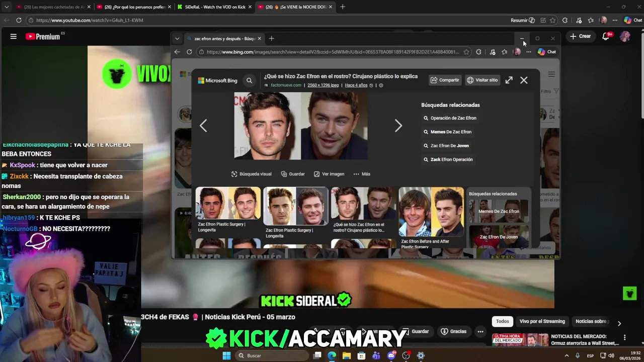Open 'Zac Efron Plastic Surgery | Longevita' first thumbnail
Viewport: 644px width, 362px height.
[228, 204]
